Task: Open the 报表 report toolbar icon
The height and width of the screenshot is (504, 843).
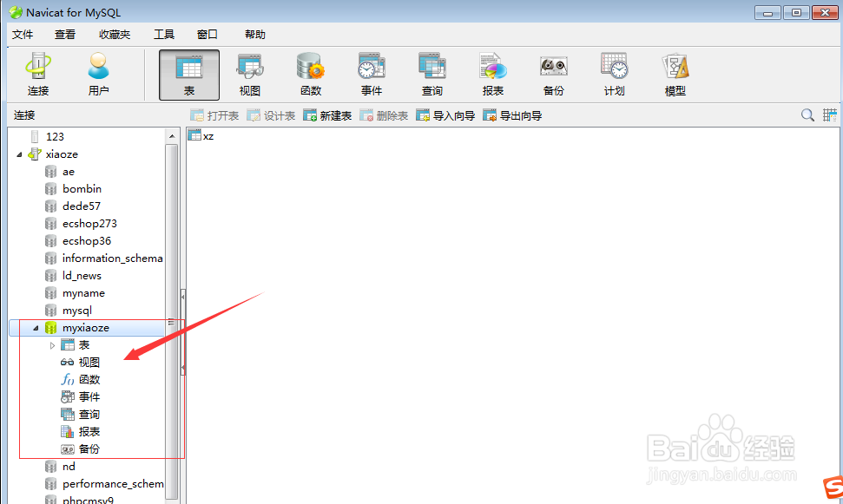Action: (x=493, y=75)
